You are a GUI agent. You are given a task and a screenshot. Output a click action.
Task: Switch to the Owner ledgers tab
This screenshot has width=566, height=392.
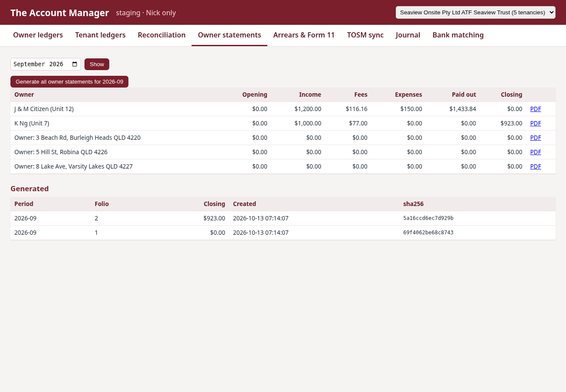(38, 35)
